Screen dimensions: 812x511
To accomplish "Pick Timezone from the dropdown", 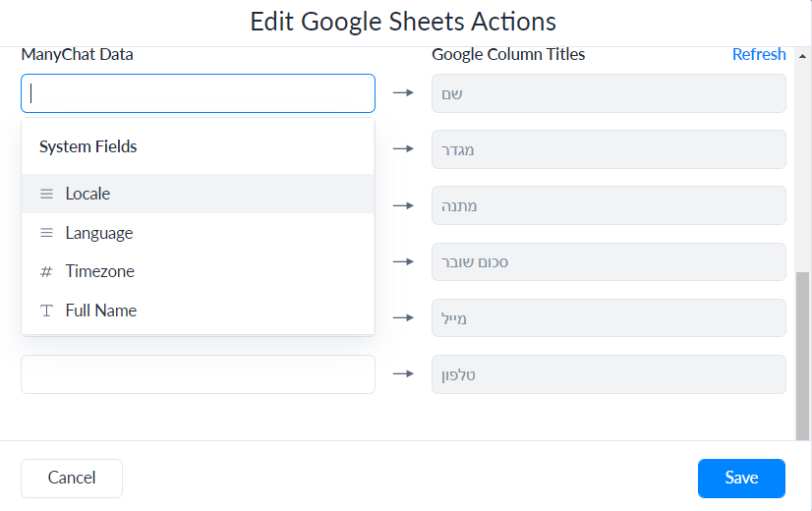I will tap(100, 271).
